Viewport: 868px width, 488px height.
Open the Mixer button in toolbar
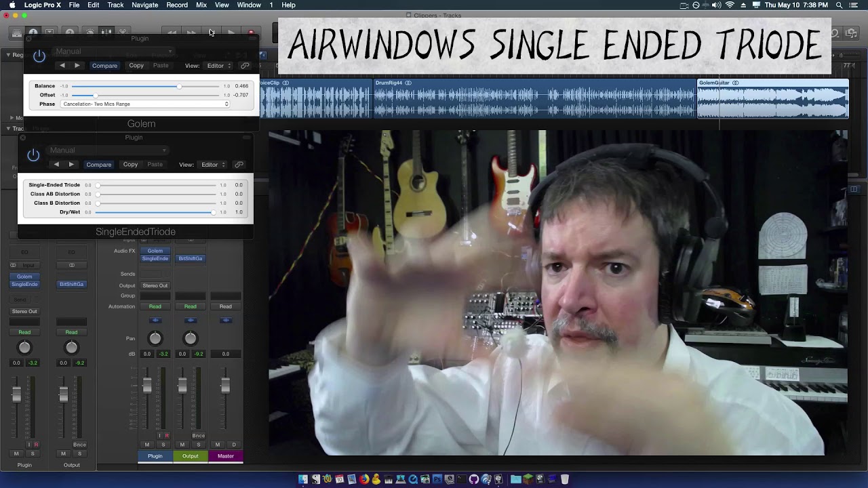106,33
